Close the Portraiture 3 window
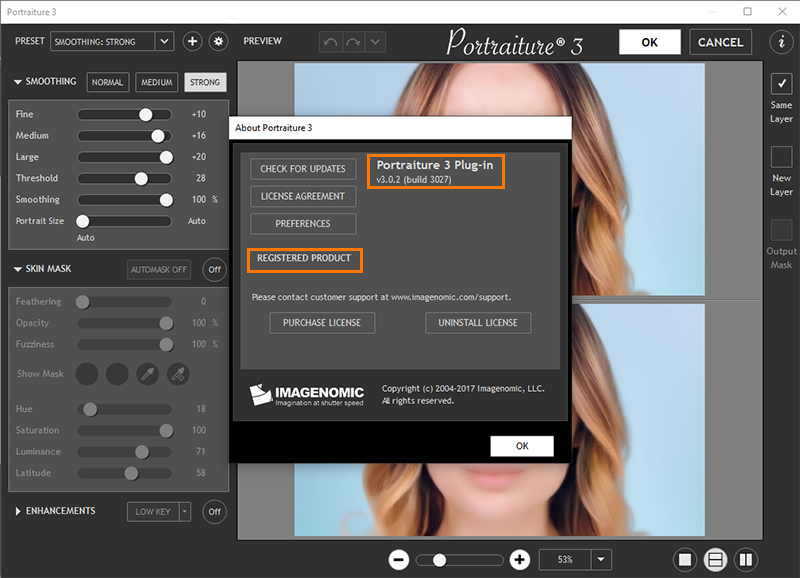The height and width of the screenshot is (578, 800). 782,11
